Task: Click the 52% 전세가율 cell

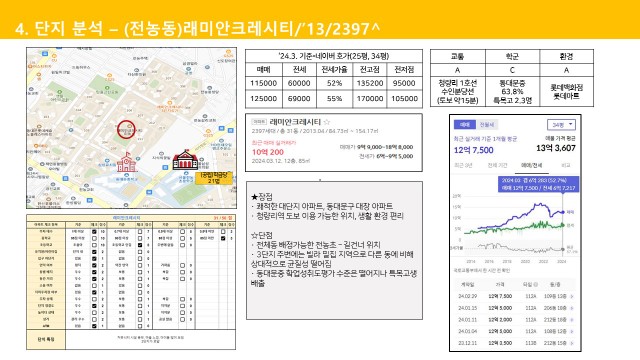Action: point(335,83)
